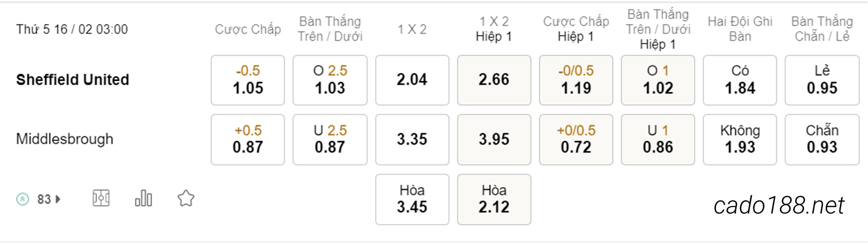The width and height of the screenshot is (868, 245).
Task: Choose first-half Under 1 at 0.86
Action: (x=658, y=140)
